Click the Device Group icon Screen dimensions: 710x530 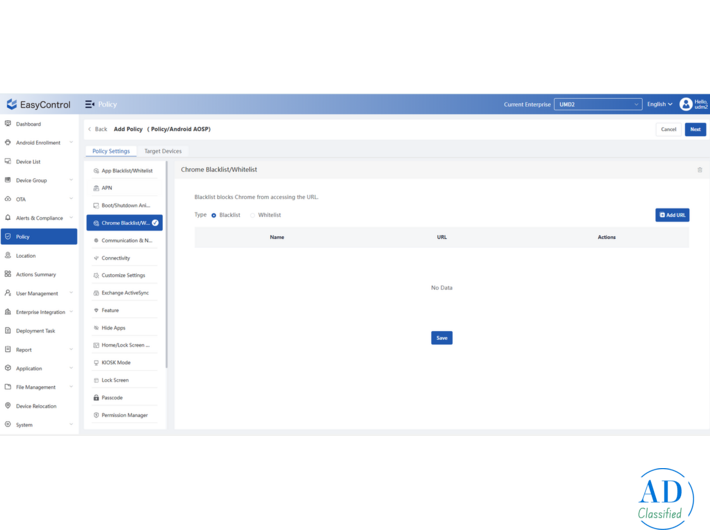tap(8, 180)
